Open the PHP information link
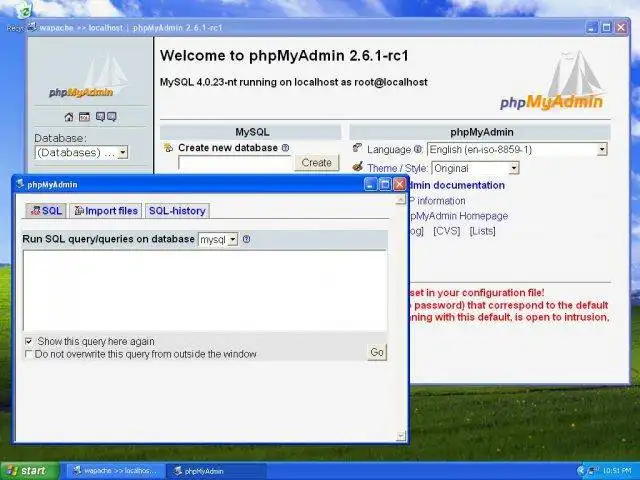This screenshot has height=480, width=640. click(437, 201)
